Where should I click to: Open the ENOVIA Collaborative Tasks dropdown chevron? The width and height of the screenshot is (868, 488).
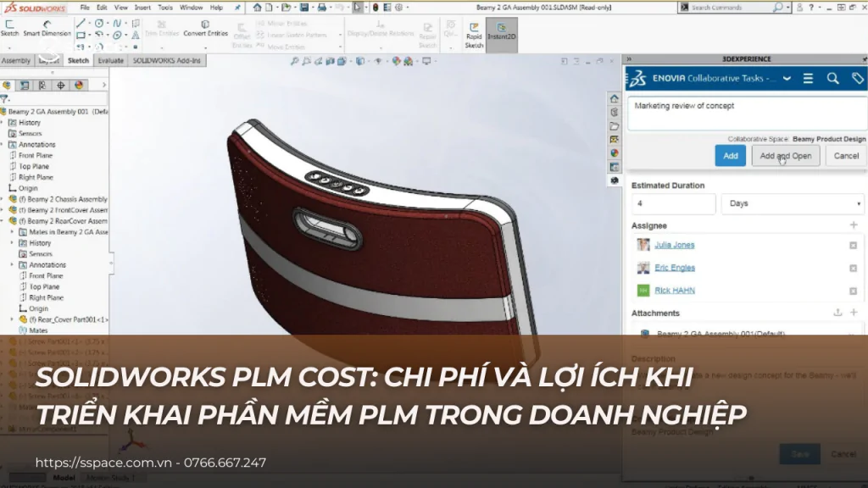pyautogui.click(x=787, y=79)
